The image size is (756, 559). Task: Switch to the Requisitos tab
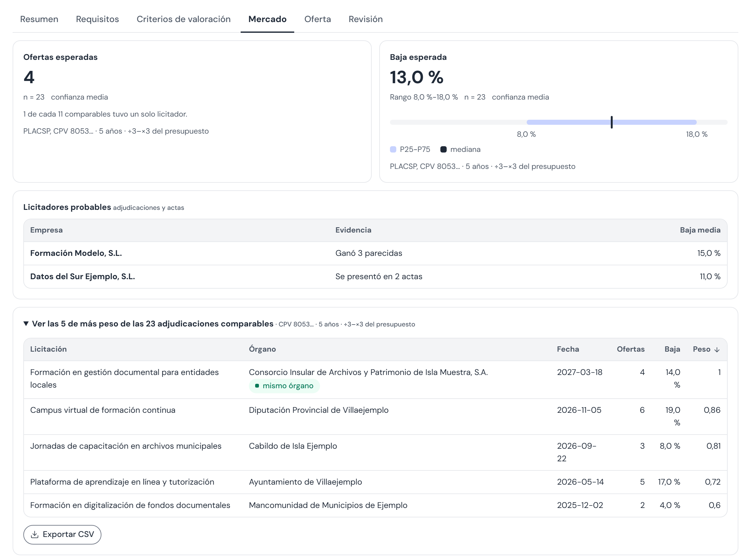click(x=97, y=19)
